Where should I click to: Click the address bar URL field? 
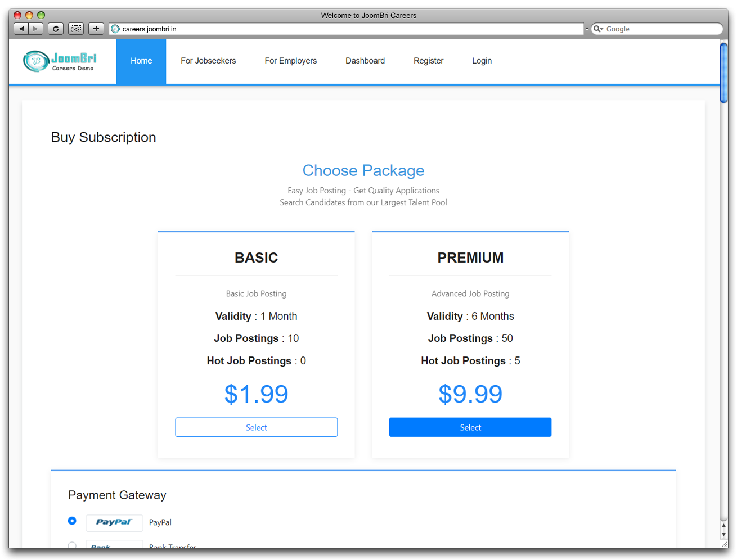coord(346,29)
